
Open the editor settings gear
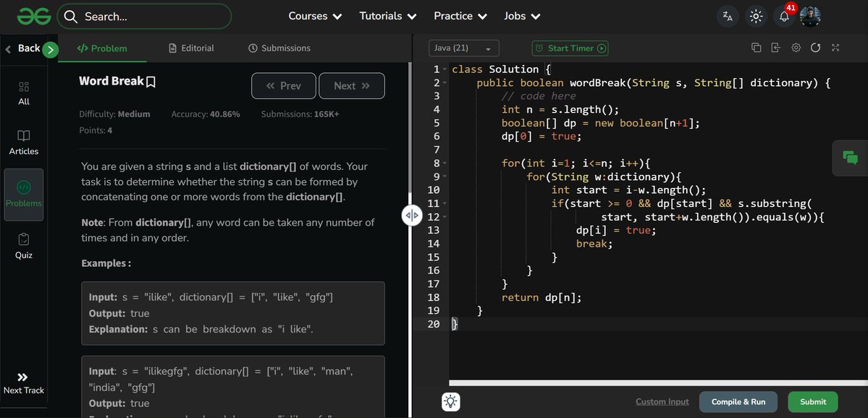click(x=796, y=46)
